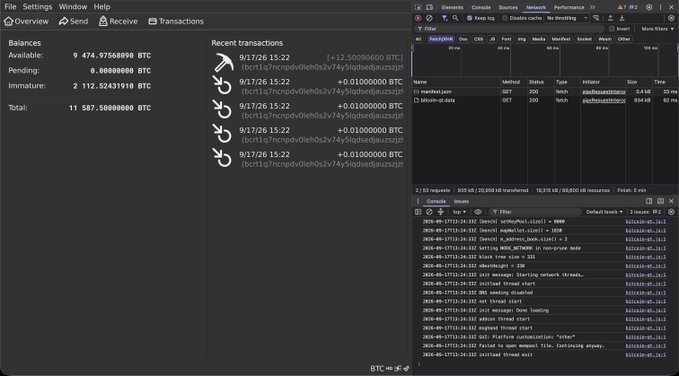
Task: Open DevTools customize menu (three dots)
Action: click(660, 7)
